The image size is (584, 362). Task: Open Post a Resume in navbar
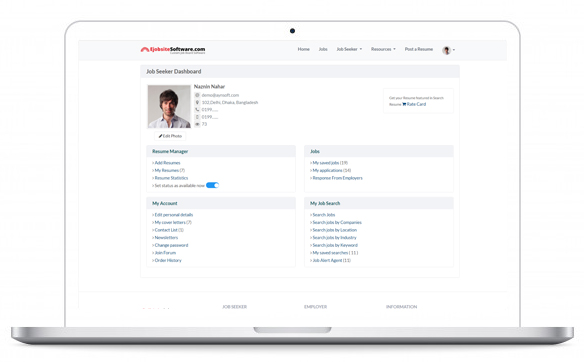coord(419,49)
